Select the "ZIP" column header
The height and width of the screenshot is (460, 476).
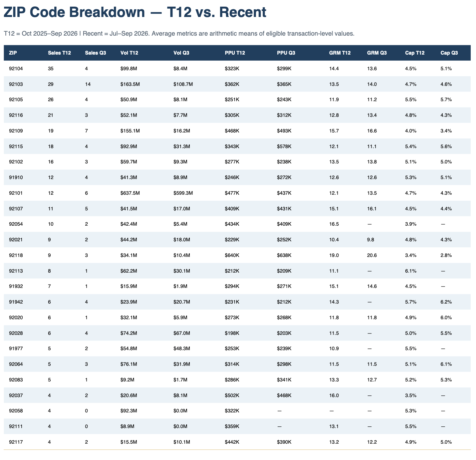[13, 53]
